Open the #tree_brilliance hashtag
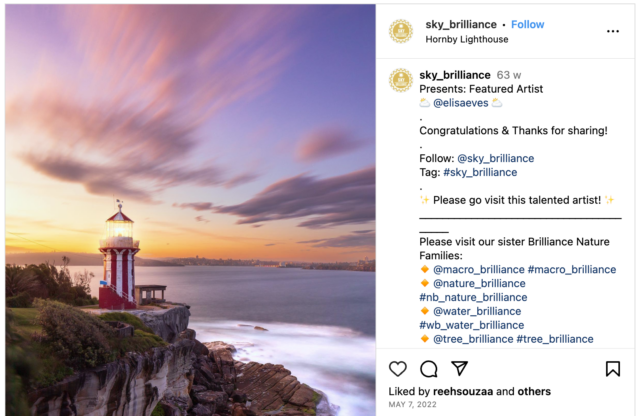 pos(555,339)
